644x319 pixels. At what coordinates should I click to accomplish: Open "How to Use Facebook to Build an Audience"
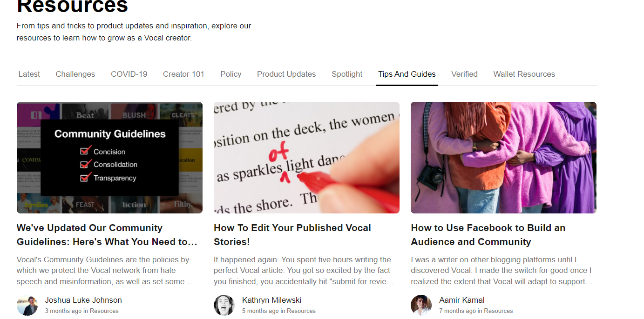[488, 235]
